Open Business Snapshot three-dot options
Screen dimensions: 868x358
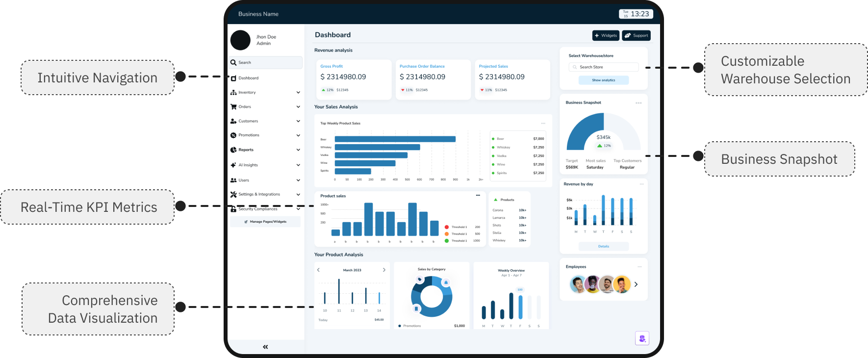(x=638, y=103)
